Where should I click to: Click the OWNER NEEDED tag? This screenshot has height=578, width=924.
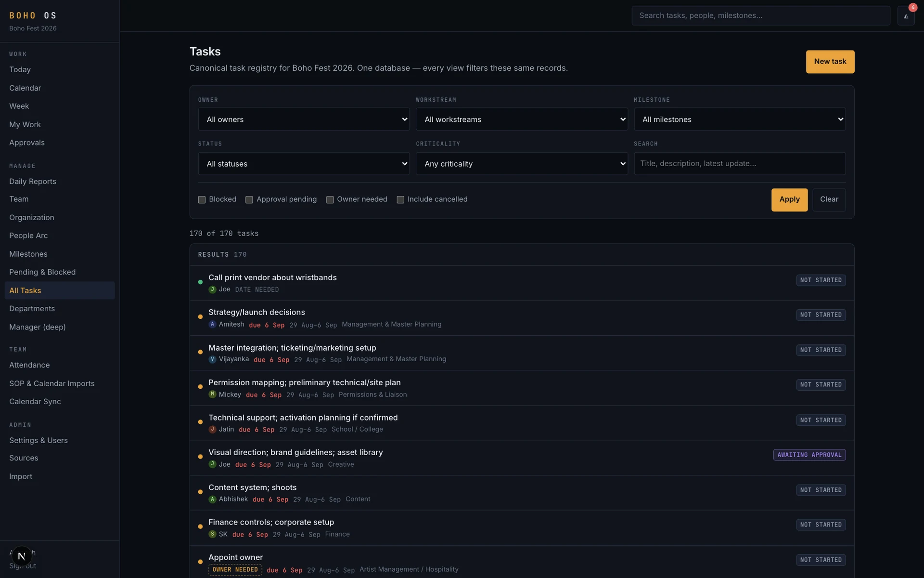[235, 570]
